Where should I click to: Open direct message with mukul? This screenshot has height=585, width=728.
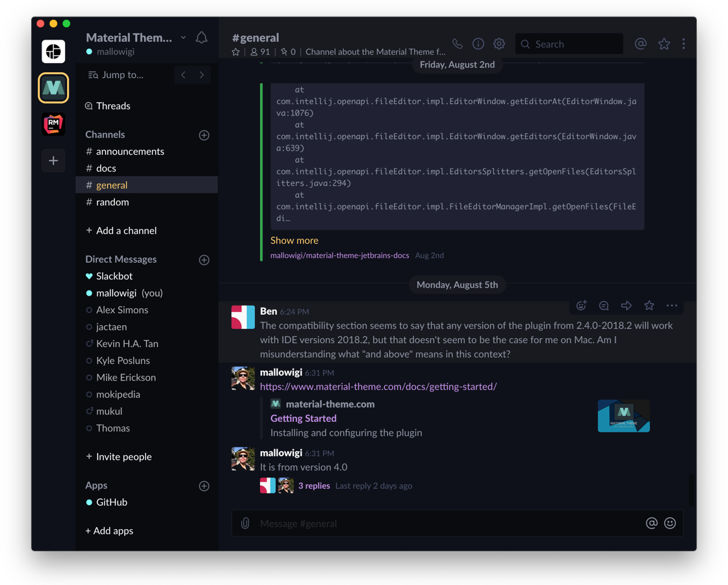[146, 411]
